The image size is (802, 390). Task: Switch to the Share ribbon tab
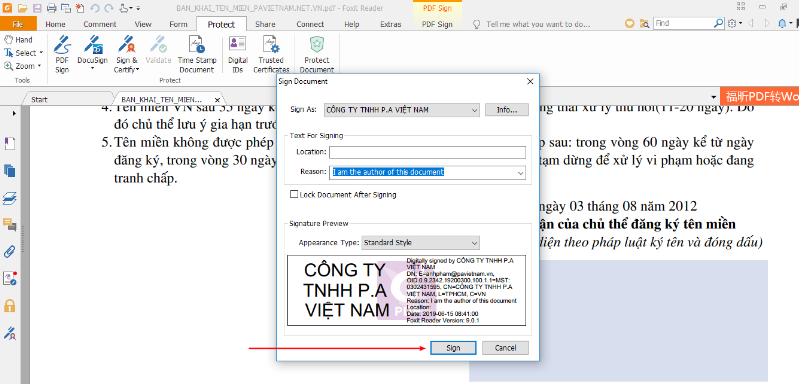(265, 24)
